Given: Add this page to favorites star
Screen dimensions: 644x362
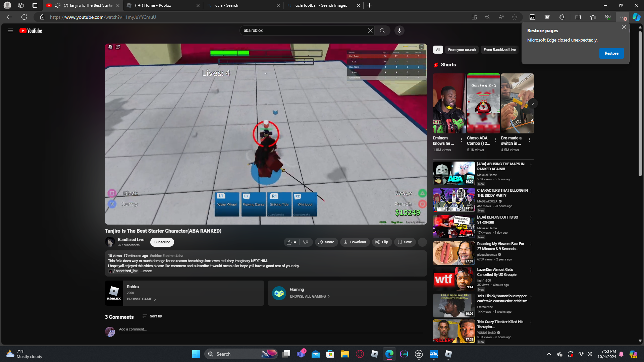Looking at the screenshot, I should coord(515,17).
